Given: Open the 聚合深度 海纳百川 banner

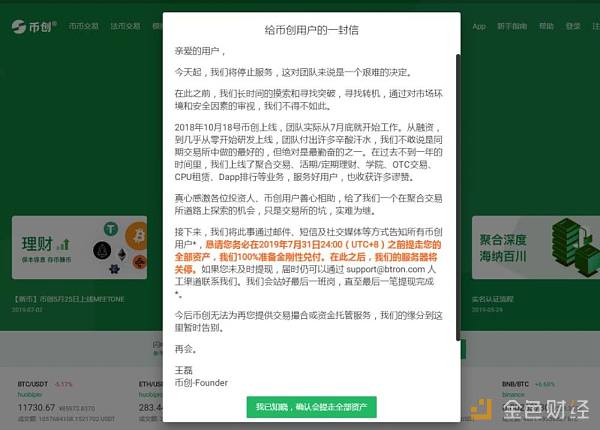Looking at the screenshot, I should point(536,248).
